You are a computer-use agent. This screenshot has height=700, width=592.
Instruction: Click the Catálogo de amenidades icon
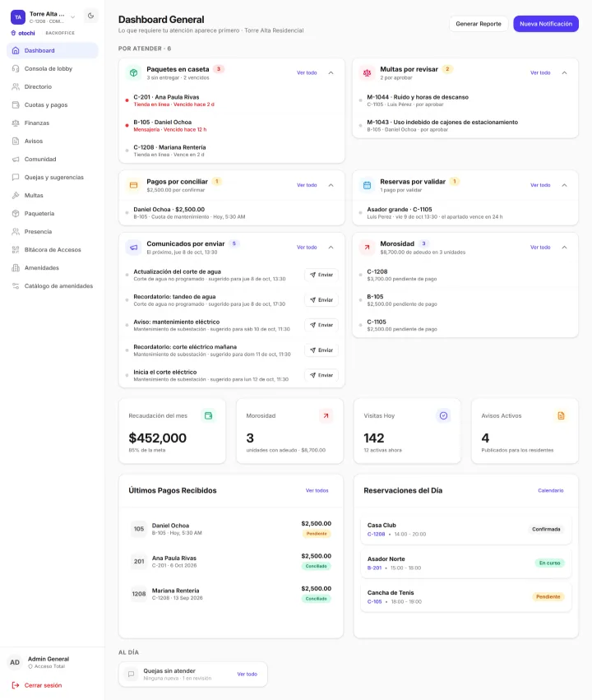(x=16, y=285)
